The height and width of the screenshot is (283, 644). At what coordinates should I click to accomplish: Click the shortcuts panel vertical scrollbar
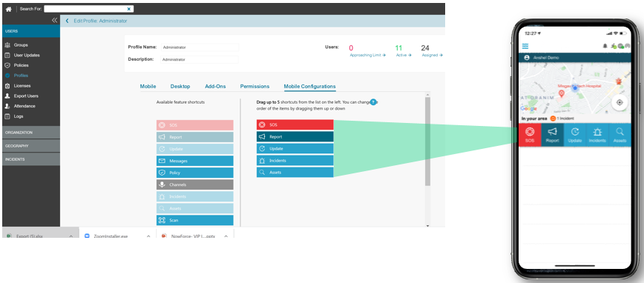(x=427, y=141)
